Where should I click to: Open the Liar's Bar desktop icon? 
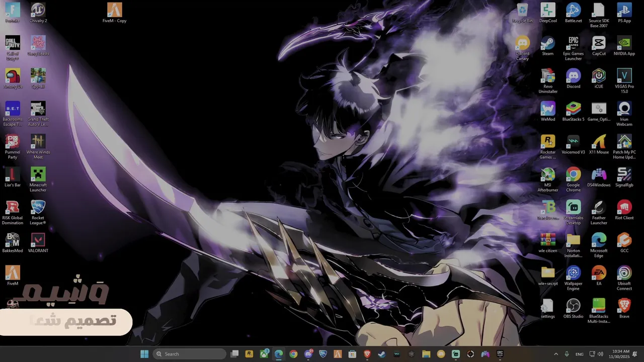pos(13,177)
